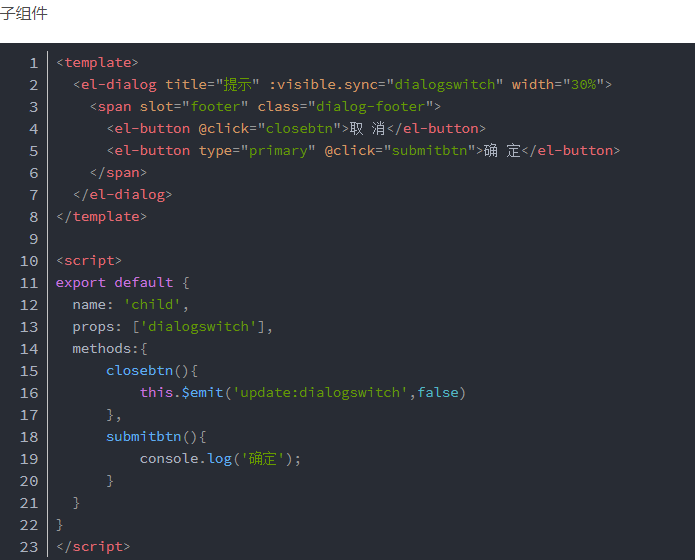The height and width of the screenshot is (560, 695).
Task: Click line number 9
Action: pos(34,239)
